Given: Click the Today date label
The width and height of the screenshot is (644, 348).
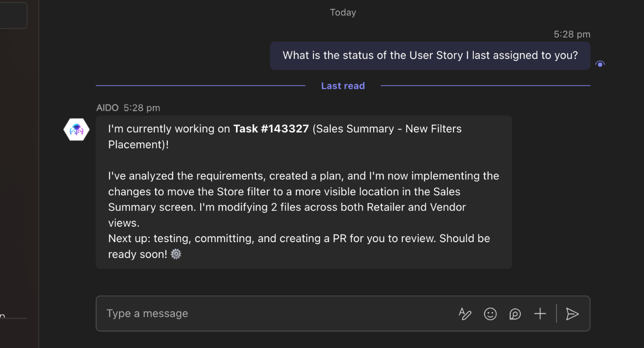Looking at the screenshot, I should (x=343, y=13).
